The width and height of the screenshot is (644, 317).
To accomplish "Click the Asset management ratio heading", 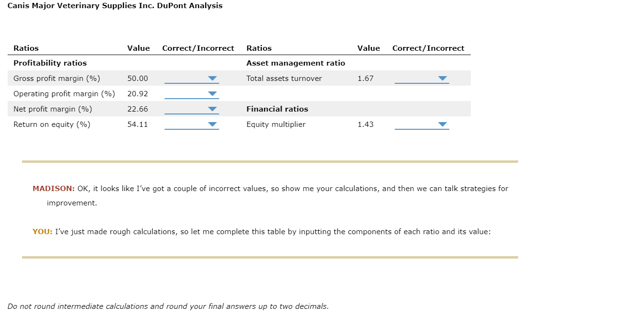I will (296, 63).
